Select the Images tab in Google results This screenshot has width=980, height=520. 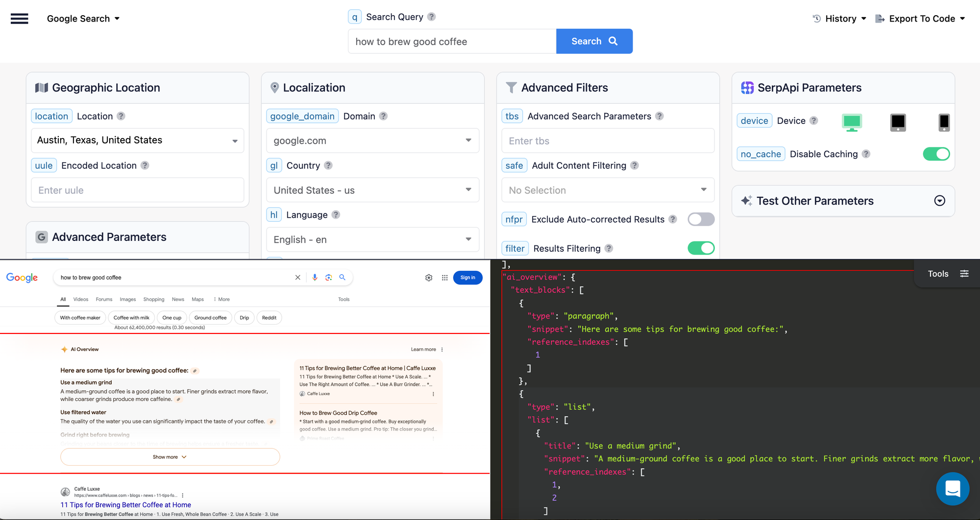pyautogui.click(x=128, y=299)
